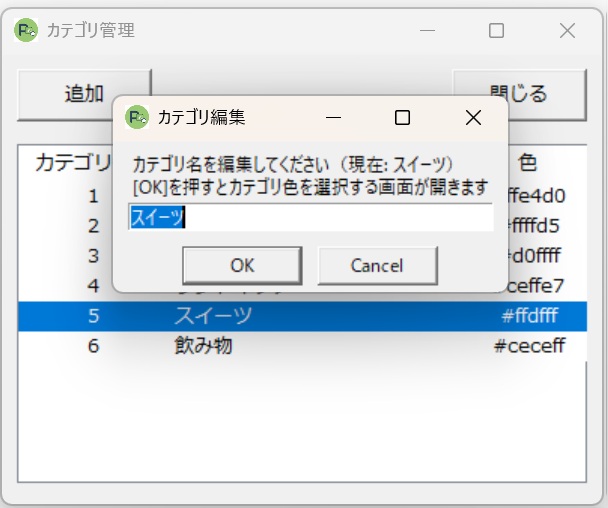Click the 色 column header

[x=528, y=162]
